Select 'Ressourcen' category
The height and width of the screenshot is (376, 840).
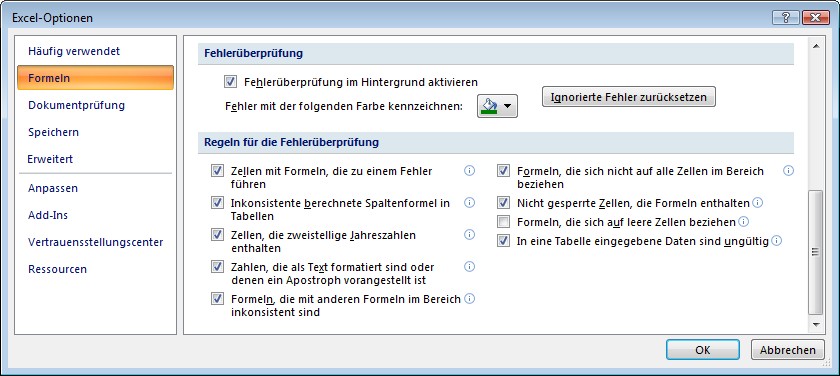click(x=95, y=269)
